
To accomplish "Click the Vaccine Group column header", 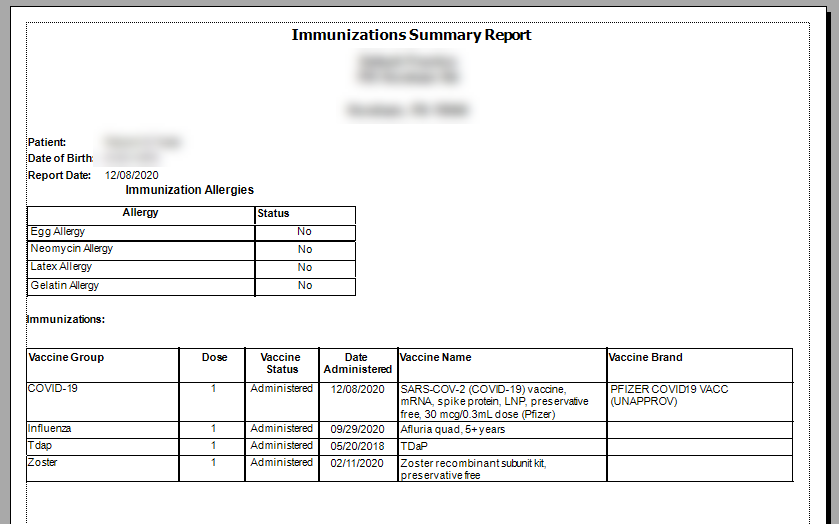I will coord(66,357).
